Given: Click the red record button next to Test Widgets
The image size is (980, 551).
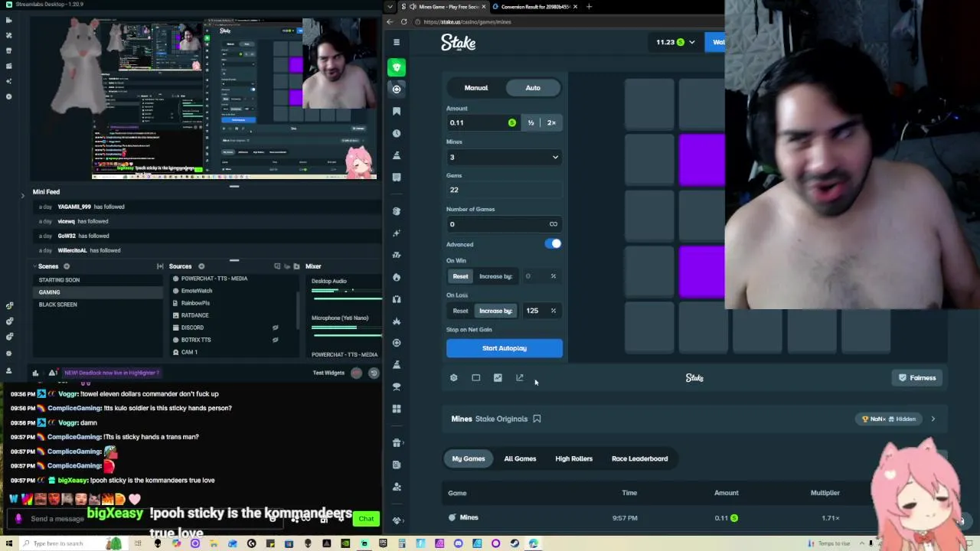Looking at the screenshot, I should 356,373.
